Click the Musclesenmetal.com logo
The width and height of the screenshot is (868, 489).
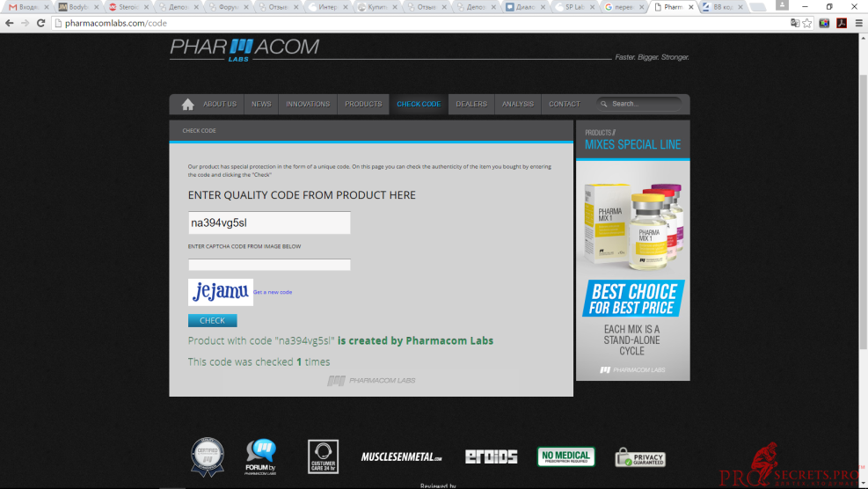point(401,456)
